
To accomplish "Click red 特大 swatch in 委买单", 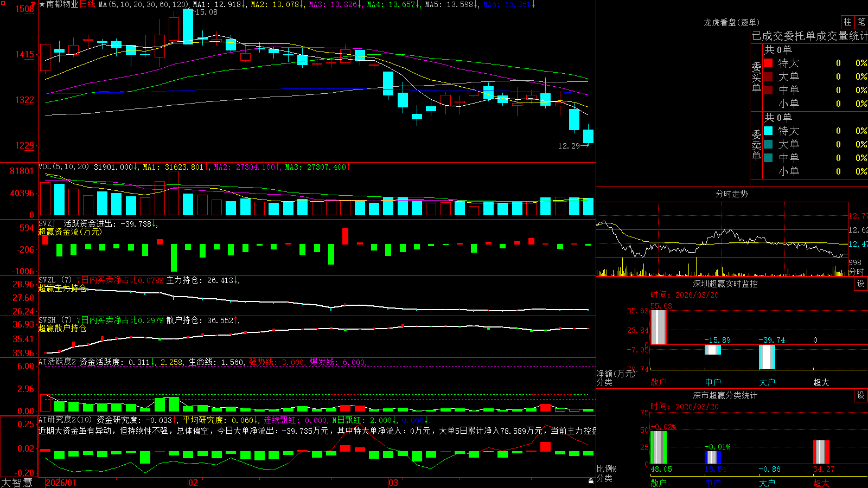I will [x=768, y=63].
